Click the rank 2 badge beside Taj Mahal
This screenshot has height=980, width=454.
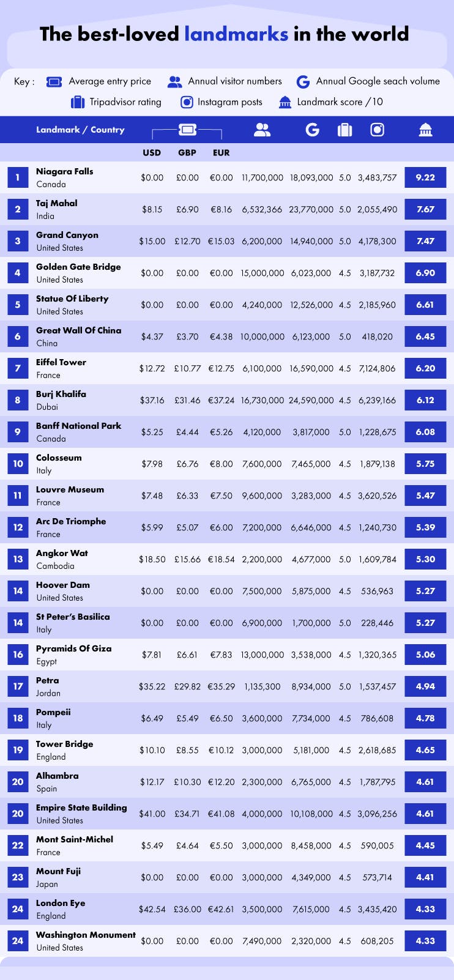(x=18, y=209)
